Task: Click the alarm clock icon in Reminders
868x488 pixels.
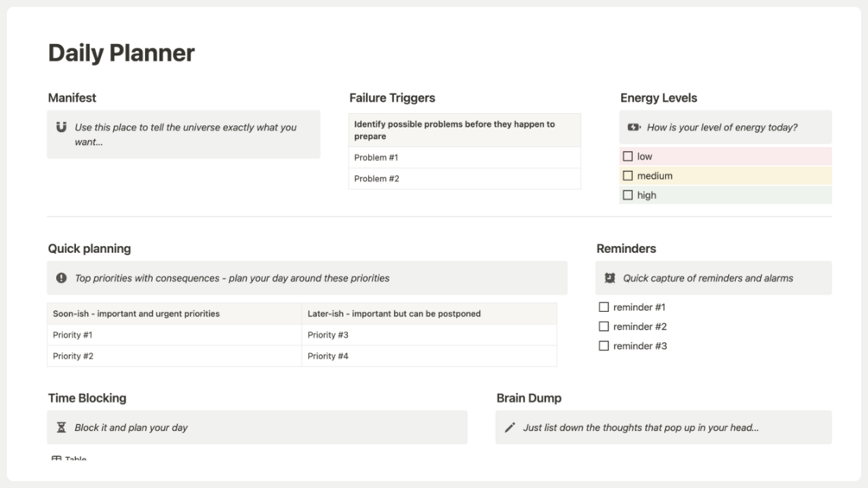Action: (x=610, y=278)
